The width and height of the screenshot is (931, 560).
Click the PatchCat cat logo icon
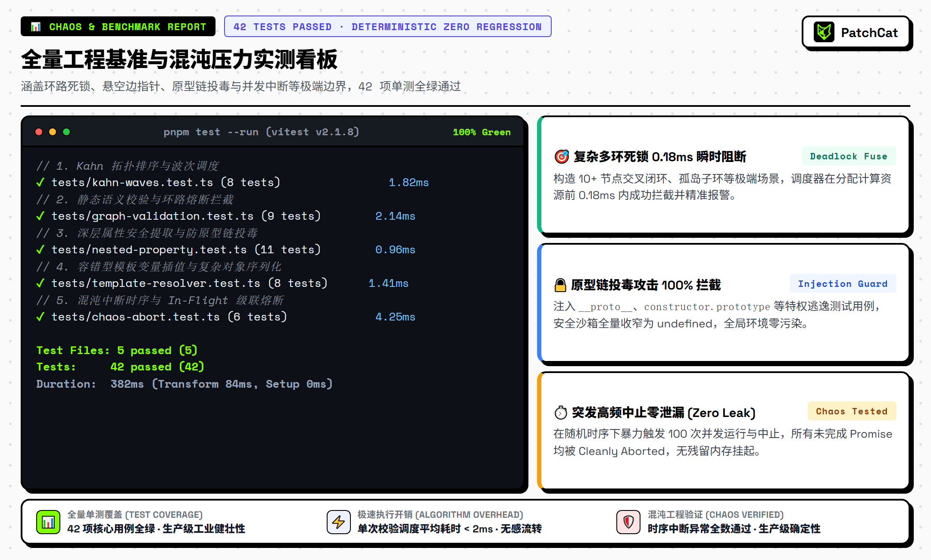click(x=824, y=32)
